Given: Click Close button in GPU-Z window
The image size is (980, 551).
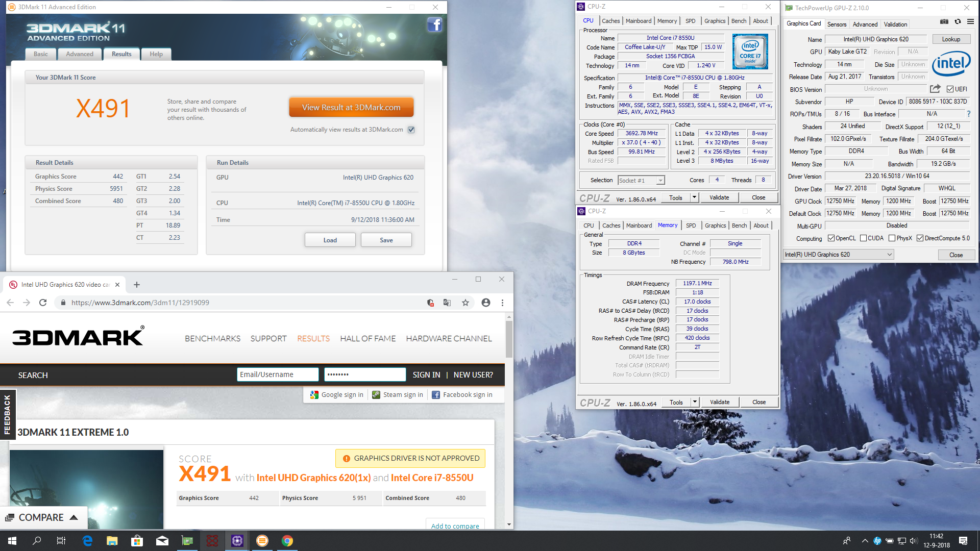Looking at the screenshot, I should pos(956,255).
